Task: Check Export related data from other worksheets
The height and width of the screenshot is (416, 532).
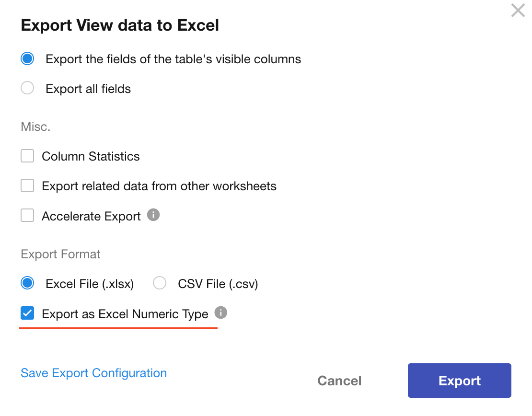Action: [27, 186]
